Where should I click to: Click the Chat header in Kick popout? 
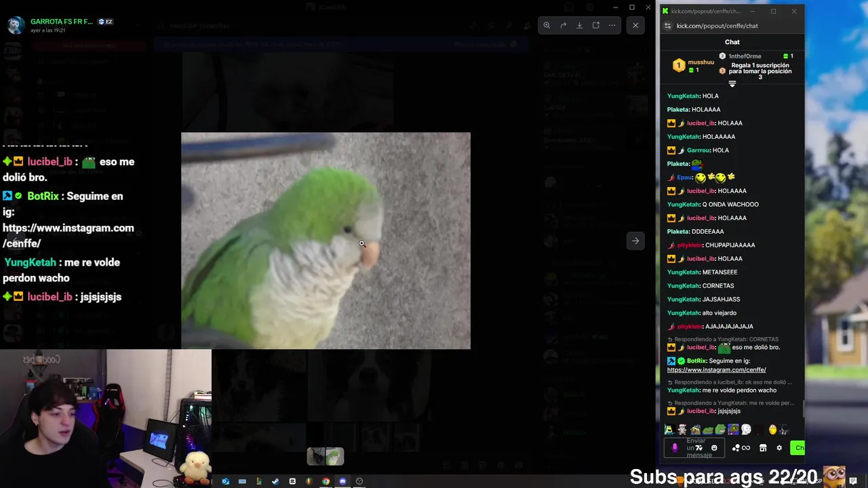(x=732, y=42)
